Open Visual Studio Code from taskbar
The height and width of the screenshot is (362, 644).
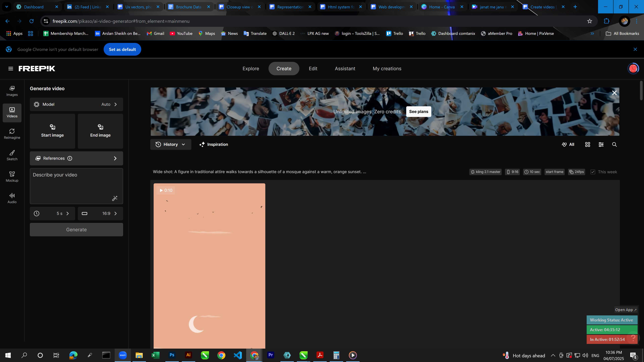click(238, 355)
